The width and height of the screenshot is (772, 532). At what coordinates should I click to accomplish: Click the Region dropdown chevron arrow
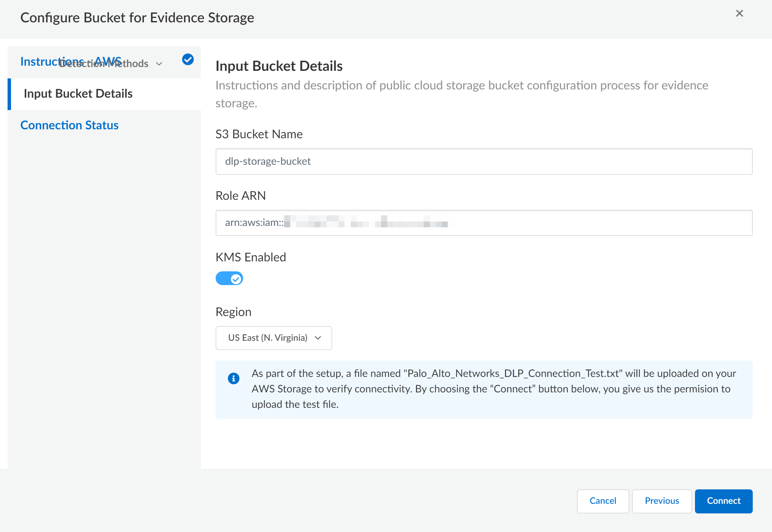(318, 338)
